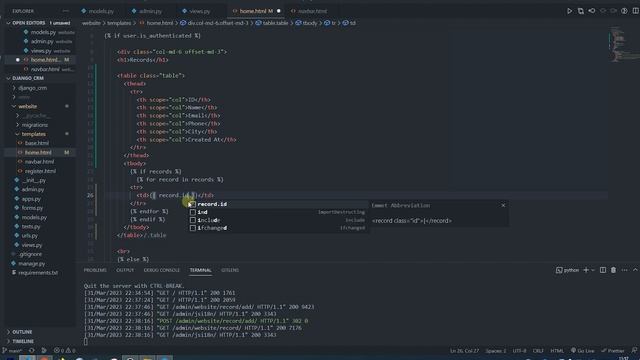Switch to the navbar.html editor tab
The height and width of the screenshot is (360, 640).
click(x=312, y=11)
